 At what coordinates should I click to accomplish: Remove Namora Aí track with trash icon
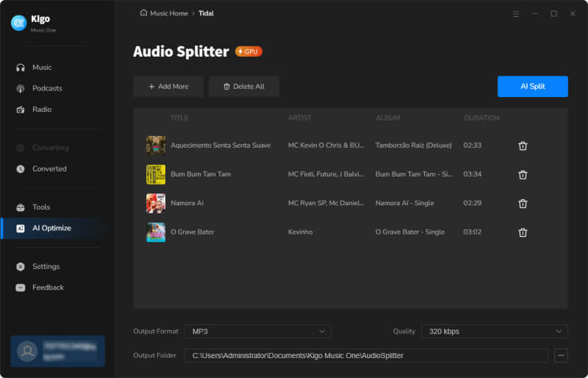click(523, 204)
